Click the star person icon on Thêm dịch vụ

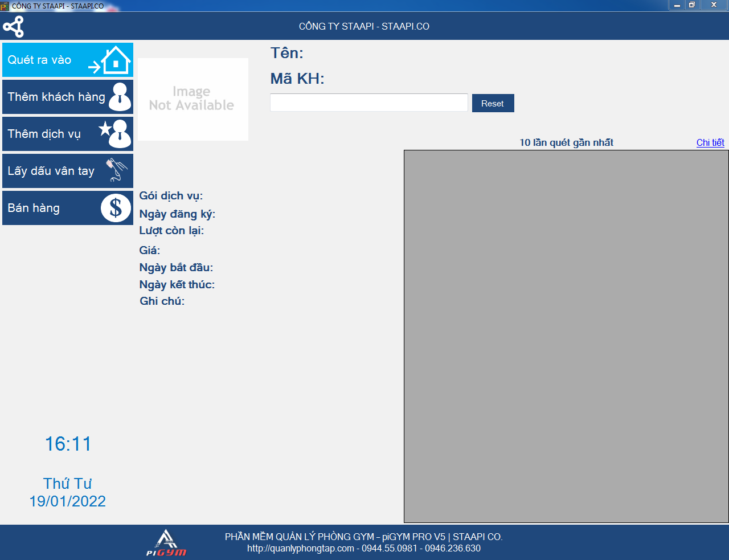(116, 134)
